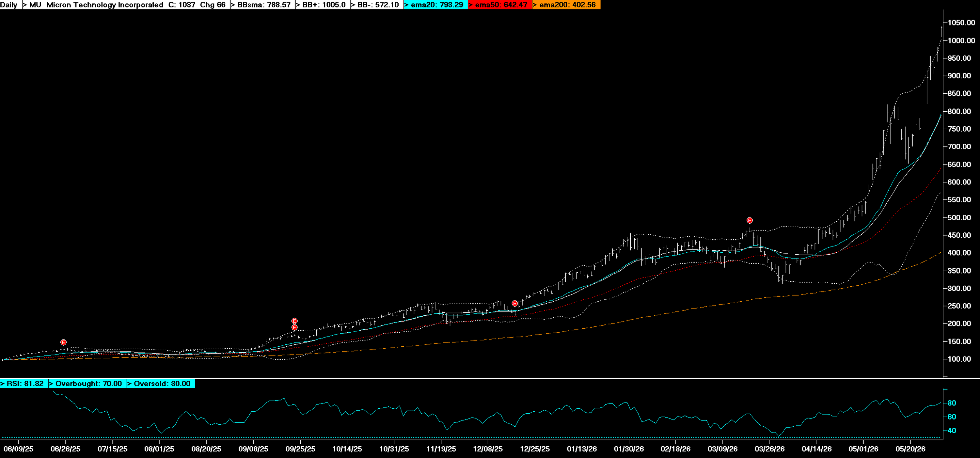The height and width of the screenshot is (458, 980).
Task: Click the earnings marker near 03/20/26
Action: (x=750, y=221)
